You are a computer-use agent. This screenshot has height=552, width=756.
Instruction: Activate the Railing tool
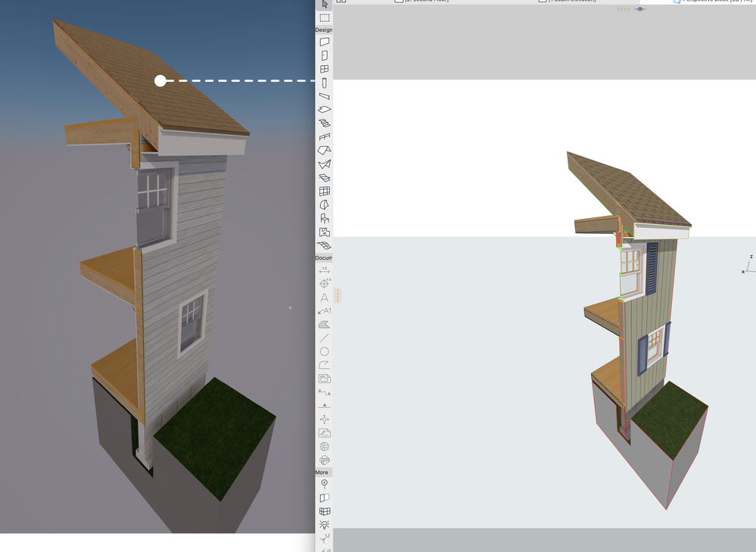[x=325, y=137]
